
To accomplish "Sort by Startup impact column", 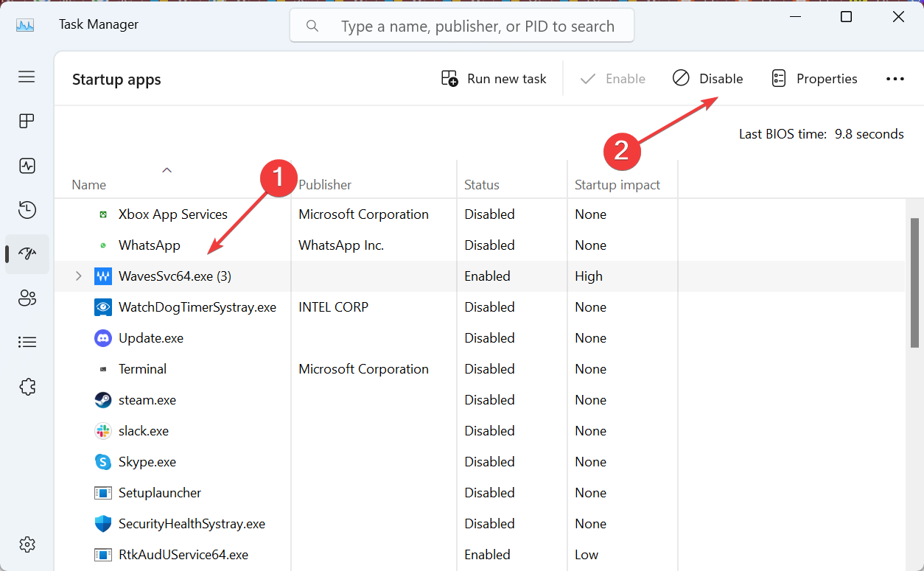I will point(617,185).
